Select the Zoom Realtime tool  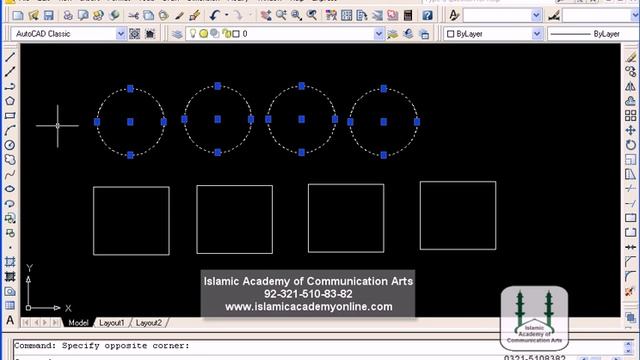[281, 16]
